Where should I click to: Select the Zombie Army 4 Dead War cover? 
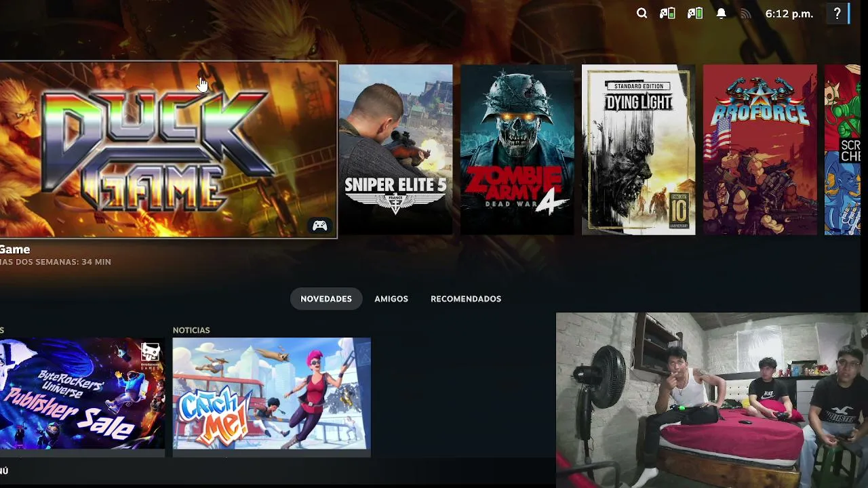click(x=517, y=150)
